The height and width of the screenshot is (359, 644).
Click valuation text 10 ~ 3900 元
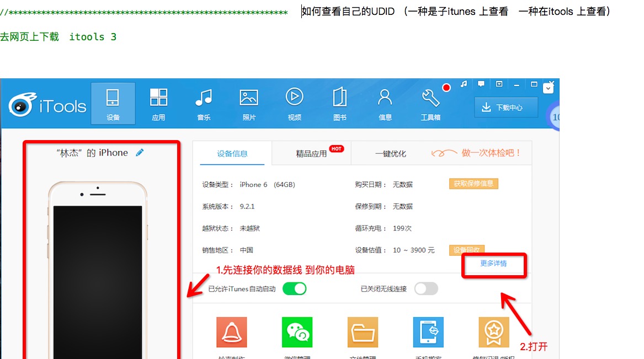[413, 250]
